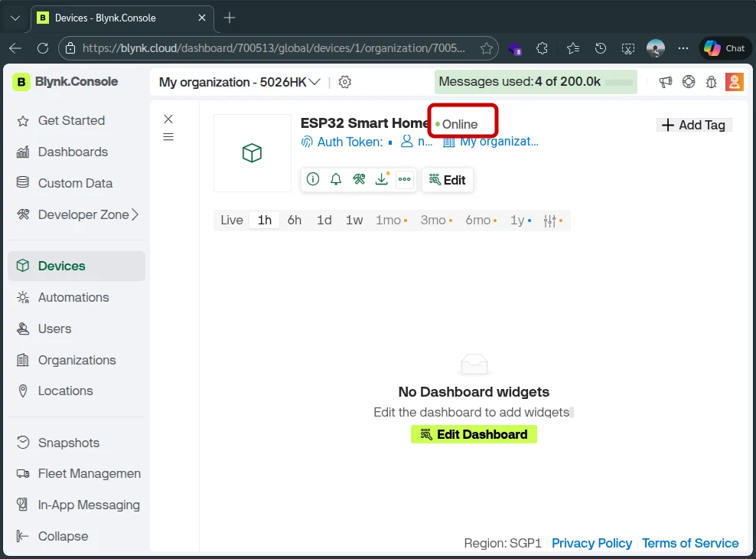Click the Edit Dashboard button
The height and width of the screenshot is (559, 756).
474,434
